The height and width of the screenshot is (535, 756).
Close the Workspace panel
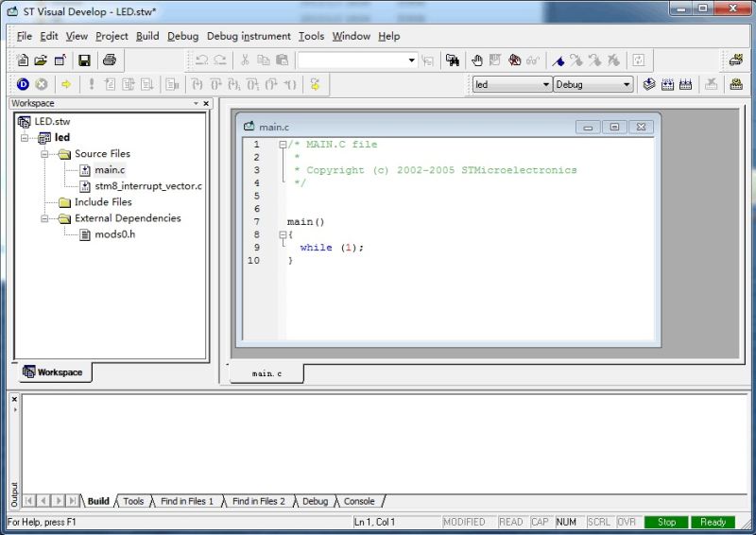coord(206,103)
